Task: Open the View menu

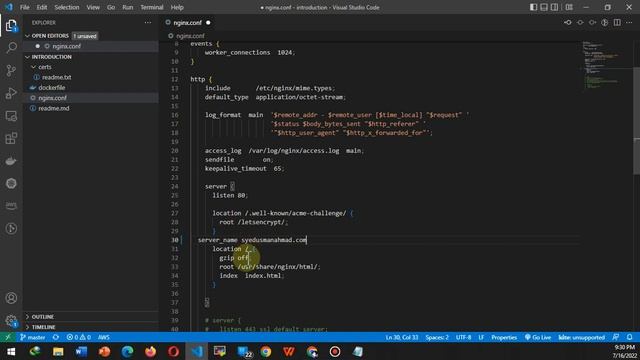Action: pyautogui.click(x=93, y=7)
